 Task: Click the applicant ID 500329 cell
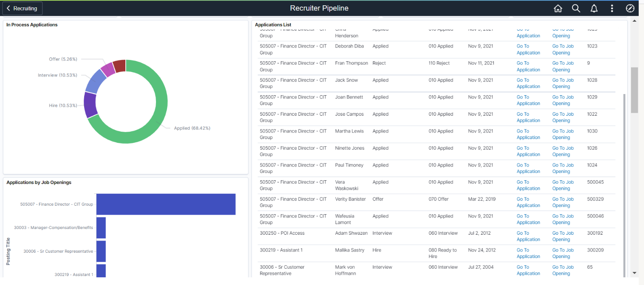click(595, 199)
